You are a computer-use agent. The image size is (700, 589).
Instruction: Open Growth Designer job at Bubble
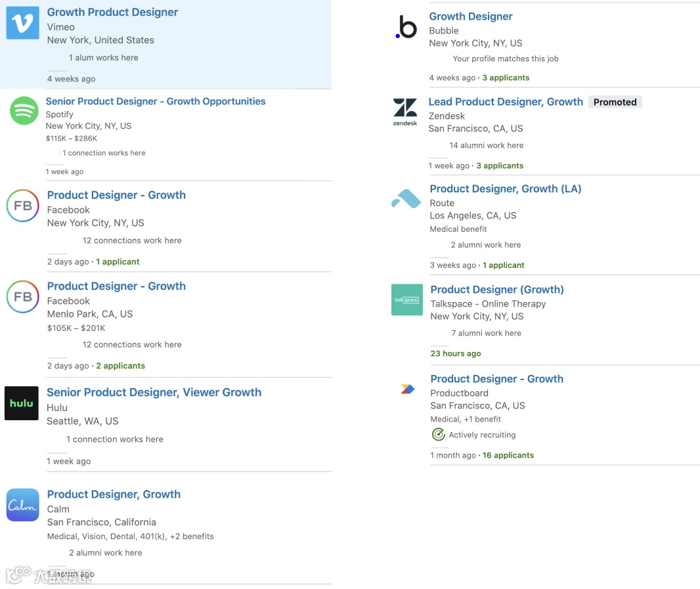[x=470, y=16]
